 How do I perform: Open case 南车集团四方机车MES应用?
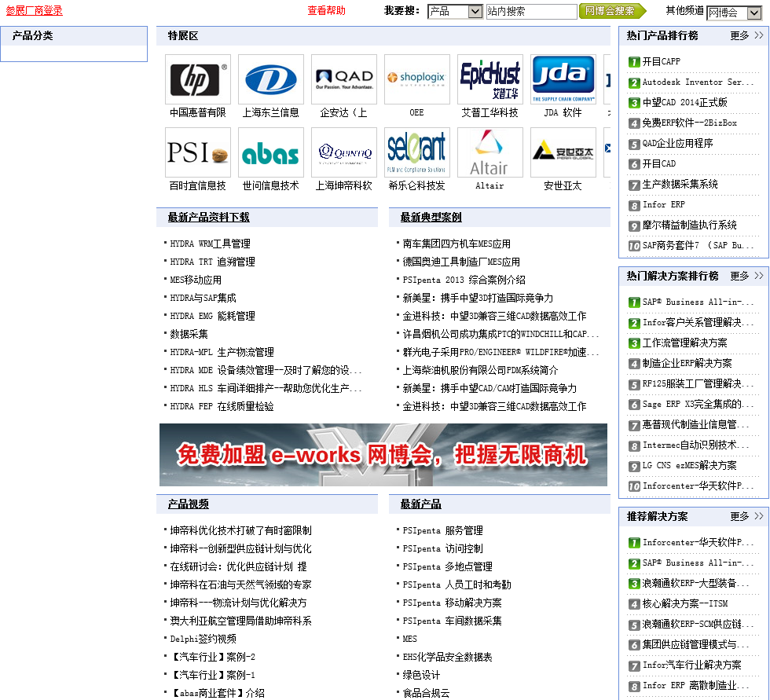point(456,244)
